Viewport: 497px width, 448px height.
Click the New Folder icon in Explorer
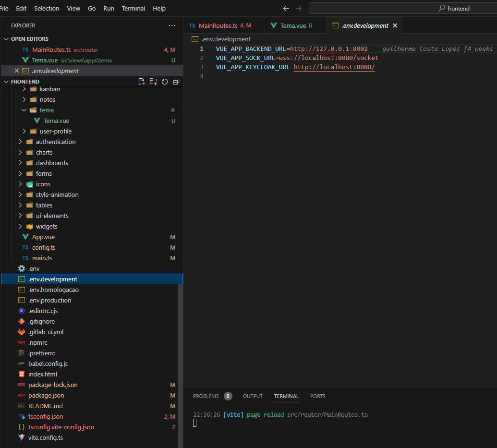(x=153, y=82)
